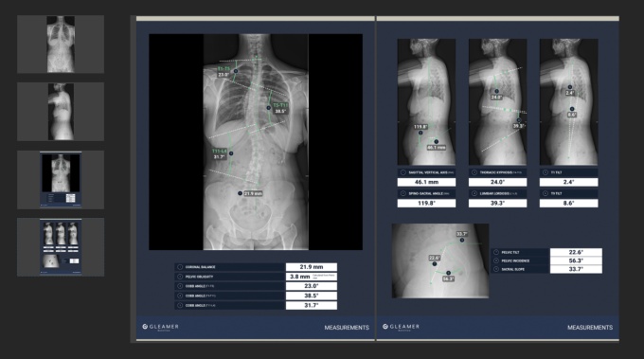Click the 23.0° Cobb angle value in the table
Image resolution: width=644 pixels, height=359 pixels.
312,286
